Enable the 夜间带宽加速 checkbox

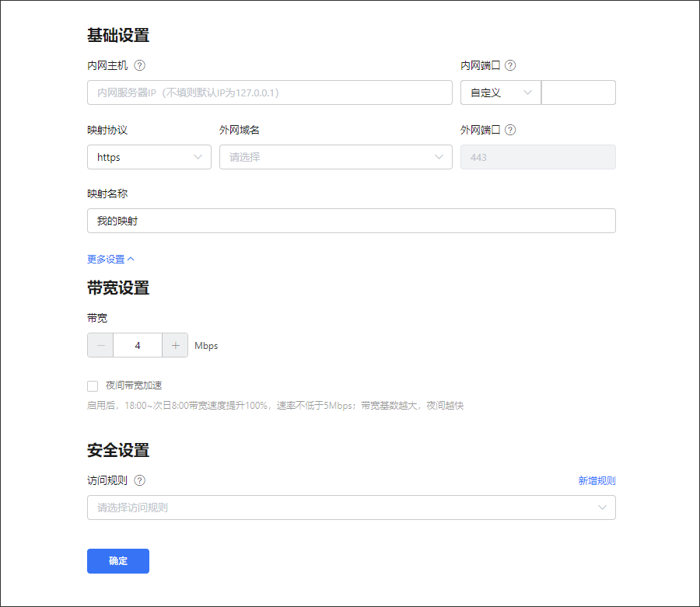coord(93,385)
